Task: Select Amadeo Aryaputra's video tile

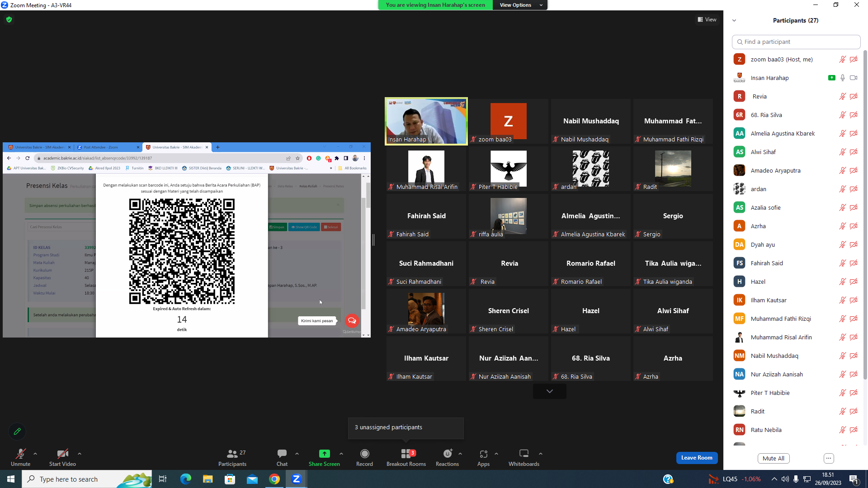Action: click(x=426, y=311)
